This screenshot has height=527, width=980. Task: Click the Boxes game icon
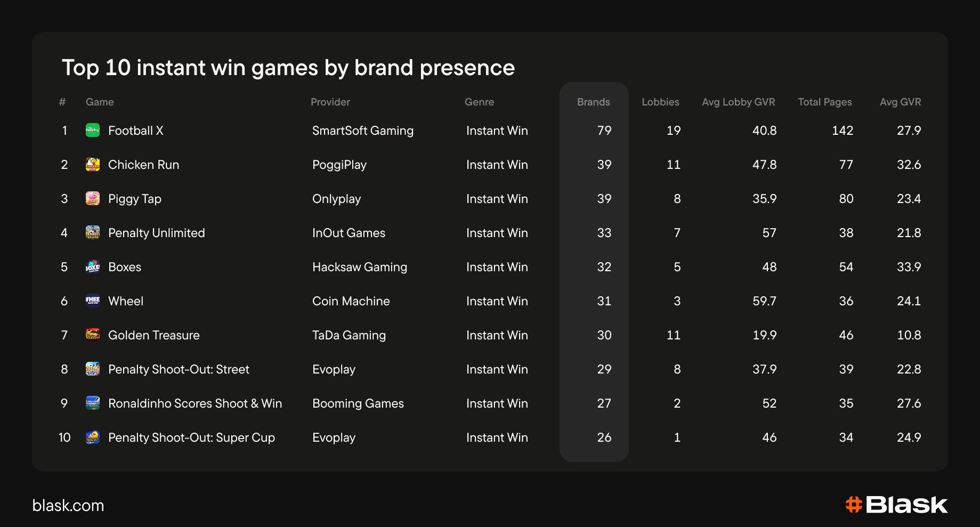pyautogui.click(x=93, y=266)
